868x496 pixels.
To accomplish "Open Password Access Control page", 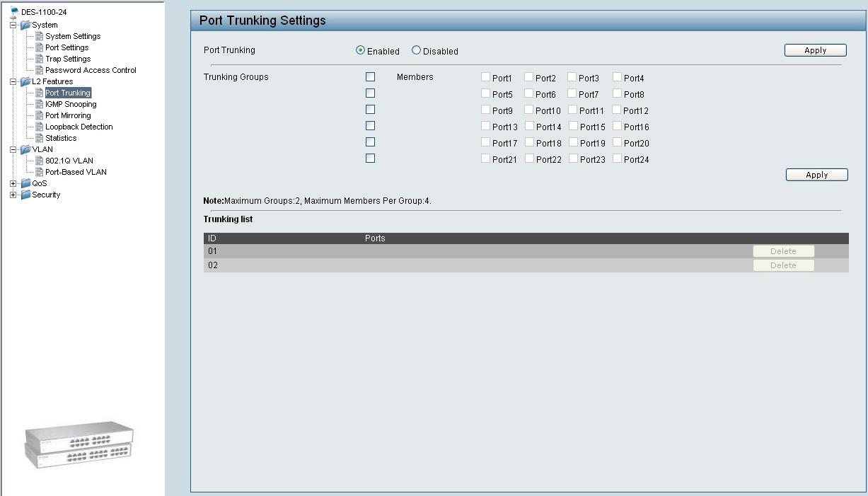I will click(91, 70).
